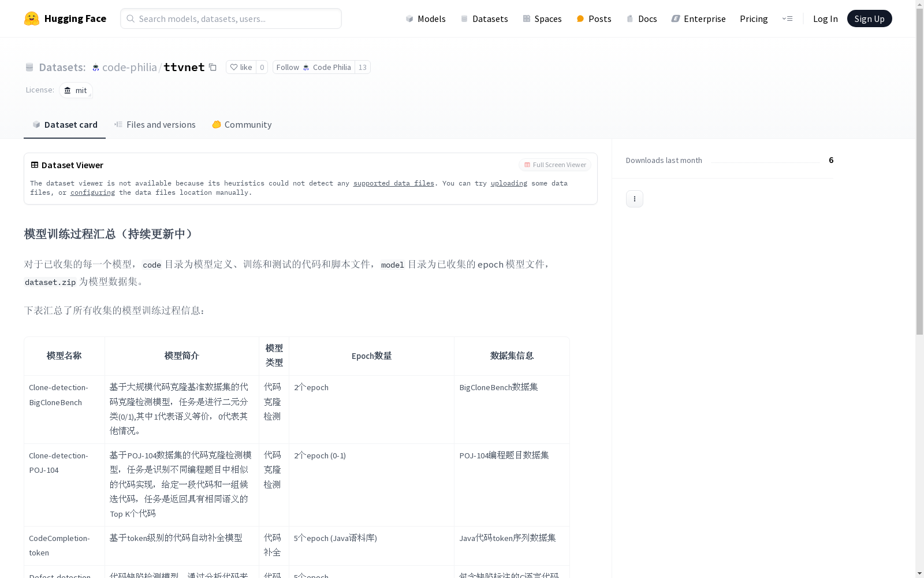
Task: Click the 模型名称 column header
Action: [64, 356]
